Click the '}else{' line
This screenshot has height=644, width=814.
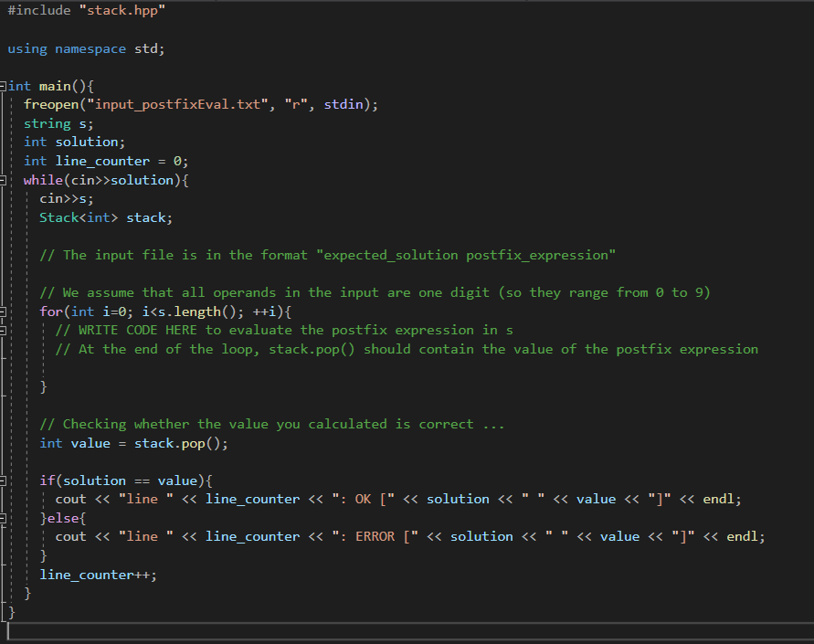point(63,519)
